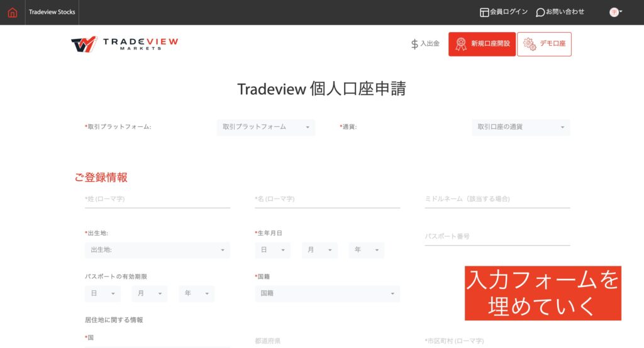Image resolution: width=644 pixels, height=348 pixels.
Task: Click the 市区町村 (ローマ字) input field
Action: [497, 341]
